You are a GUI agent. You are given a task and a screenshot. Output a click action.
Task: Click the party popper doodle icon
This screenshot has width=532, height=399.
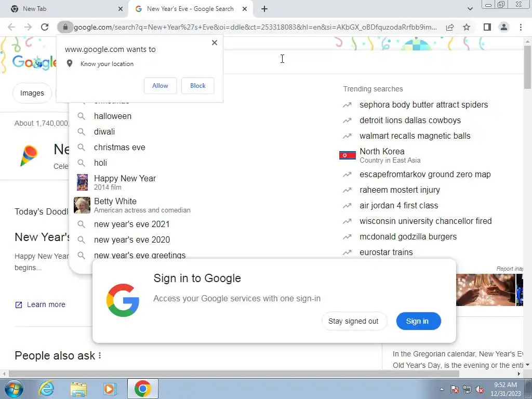(x=29, y=156)
